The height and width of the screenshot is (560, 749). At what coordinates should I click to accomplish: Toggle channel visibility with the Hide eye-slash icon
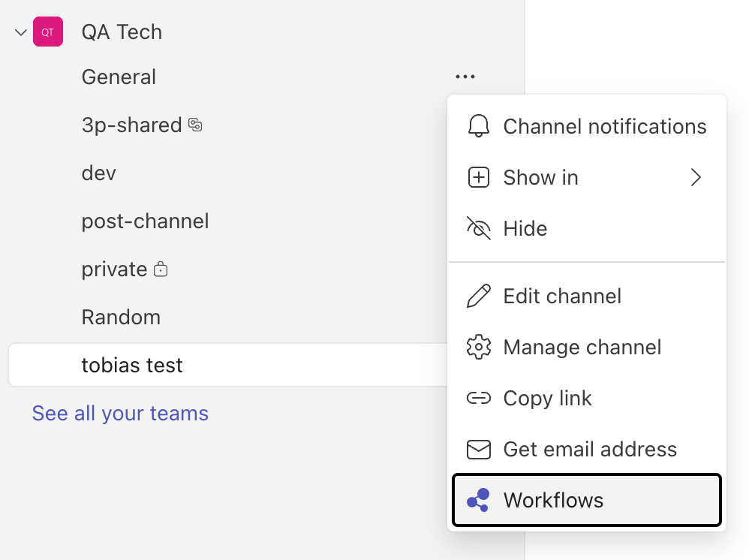[x=478, y=228]
